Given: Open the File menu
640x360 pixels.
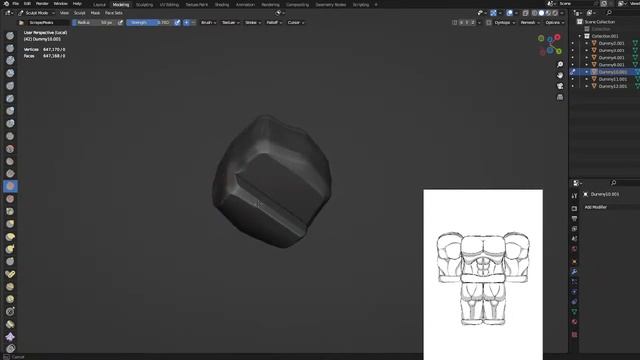Looking at the screenshot, I should tap(16, 4).
